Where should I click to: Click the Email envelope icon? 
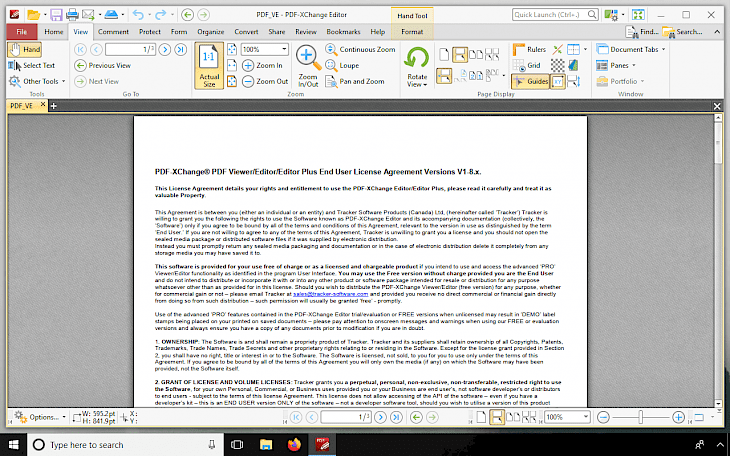(88, 15)
